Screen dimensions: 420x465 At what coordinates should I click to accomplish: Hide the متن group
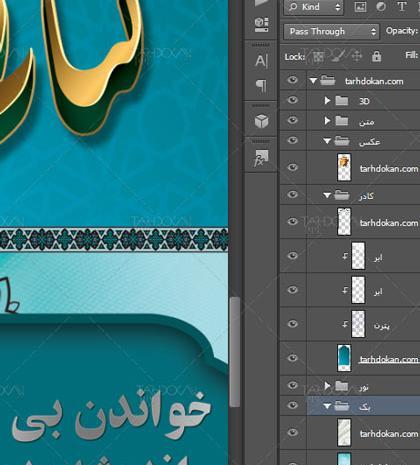point(293,120)
